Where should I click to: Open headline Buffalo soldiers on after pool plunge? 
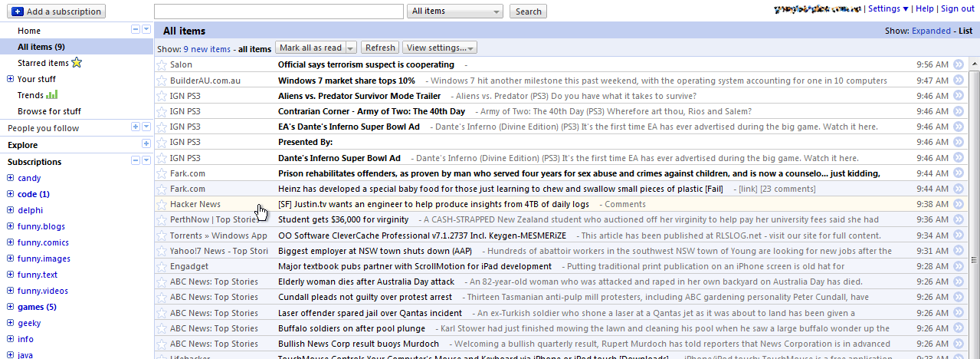[x=352, y=328]
